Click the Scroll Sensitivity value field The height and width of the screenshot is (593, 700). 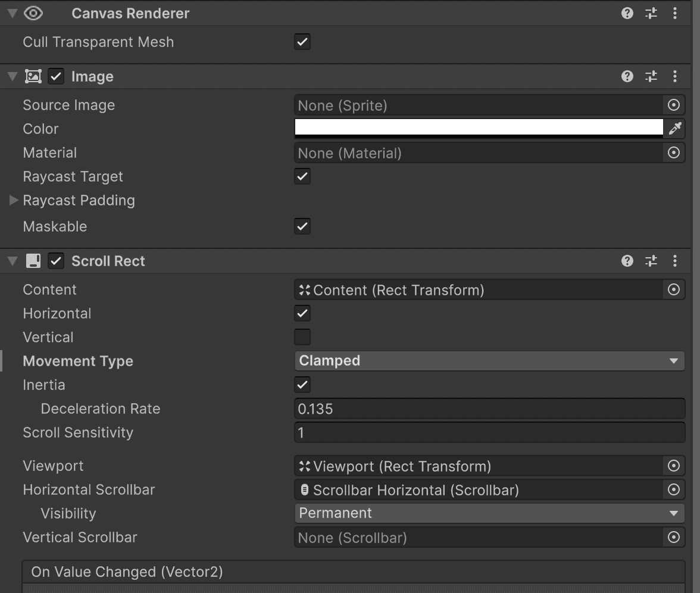point(489,432)
